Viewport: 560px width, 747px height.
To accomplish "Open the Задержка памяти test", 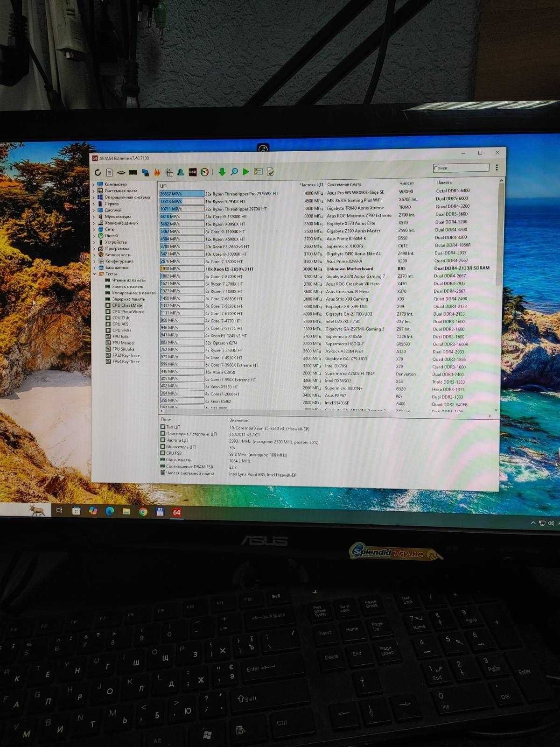I will tap(129, 299).
